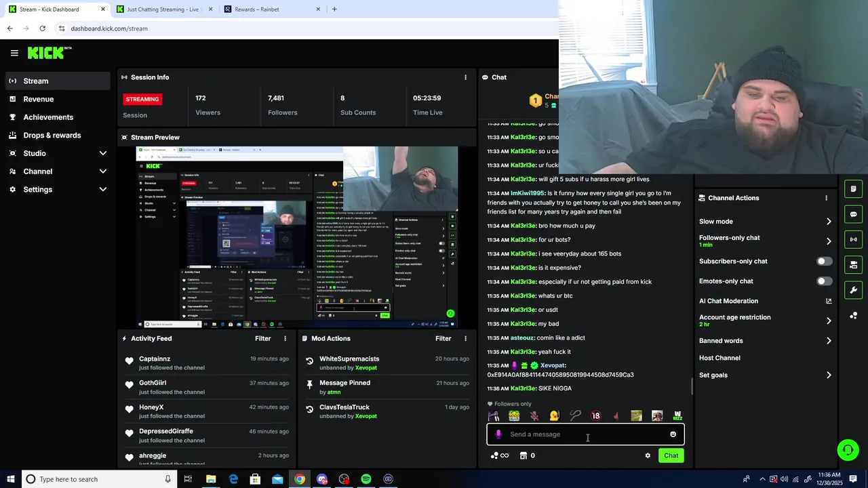Image resolution: width=868 pixels, height=488 pixels.
Task: Open the AI Chat Moderation external link icon
Action: (829, 301)
